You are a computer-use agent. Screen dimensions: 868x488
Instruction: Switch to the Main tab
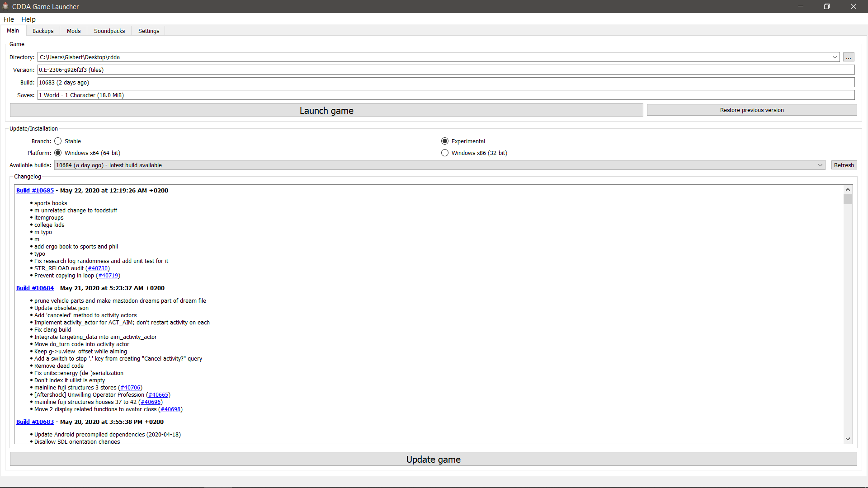(13, 31)
